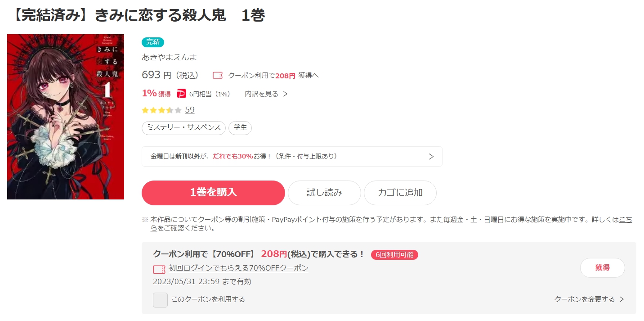The height and width of the screenshot is (321, 644).
Task: Expand the campaign banner chevron arrow
Action: (x=431, y=157)
